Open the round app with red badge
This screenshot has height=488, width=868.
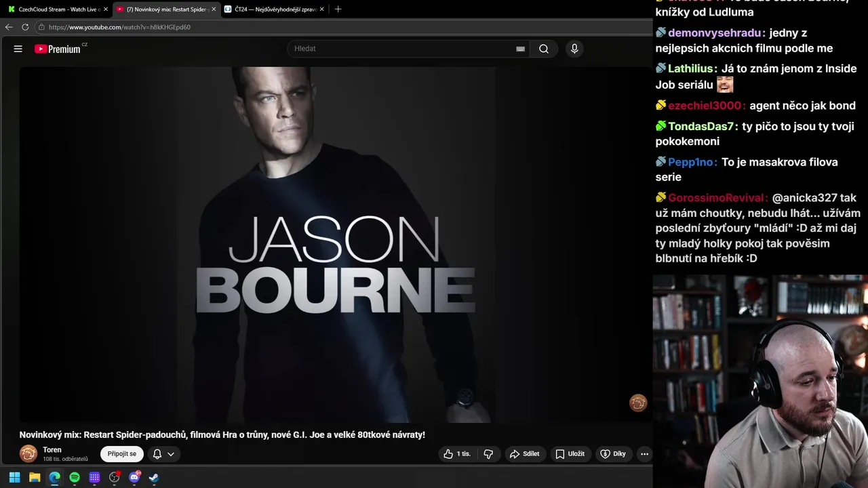click(x=115, y=477)
